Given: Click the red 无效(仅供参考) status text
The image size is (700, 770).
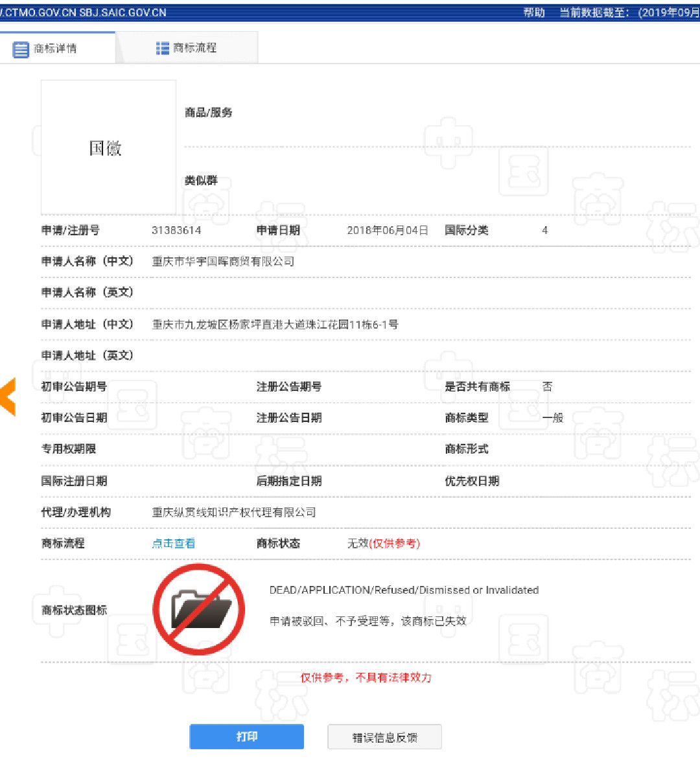Looking at the screenshot, I should click(x=384, y=544).
